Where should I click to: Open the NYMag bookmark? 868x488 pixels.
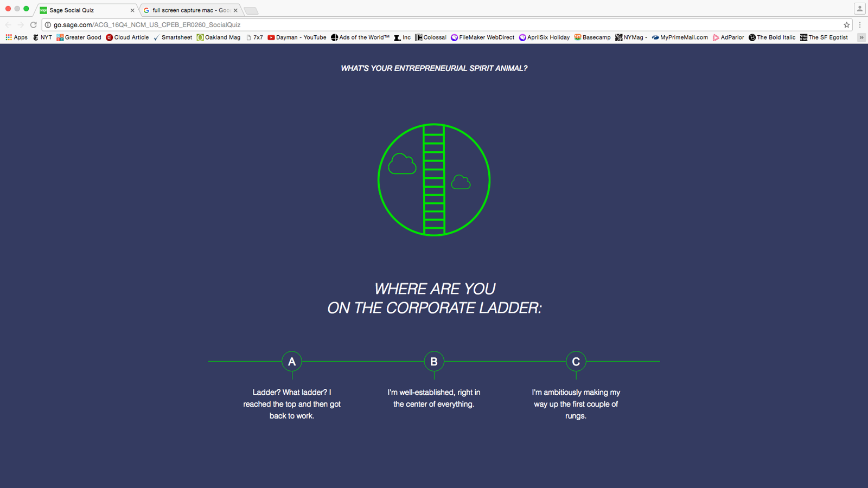[x=631, y=37]
